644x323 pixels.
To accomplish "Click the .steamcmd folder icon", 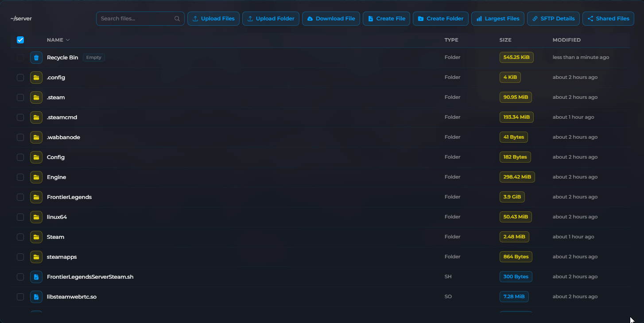I will pyautogui.click(x=36, y=117).
